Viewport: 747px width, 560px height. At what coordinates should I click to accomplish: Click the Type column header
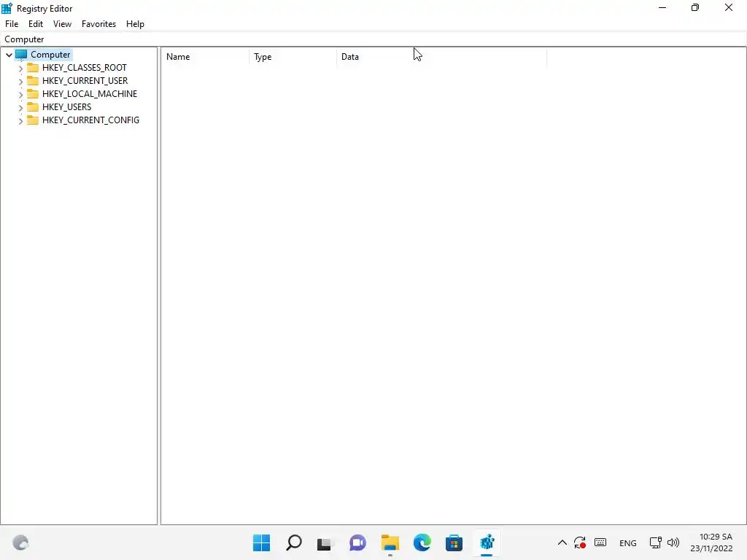point(293,57)
